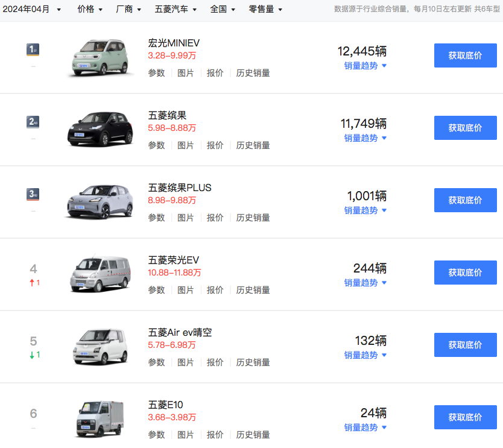Open the 五菱缤果PLUS model title
Image resolution: width=503 pixels, height=448 pixels.
tap(180, 188)
